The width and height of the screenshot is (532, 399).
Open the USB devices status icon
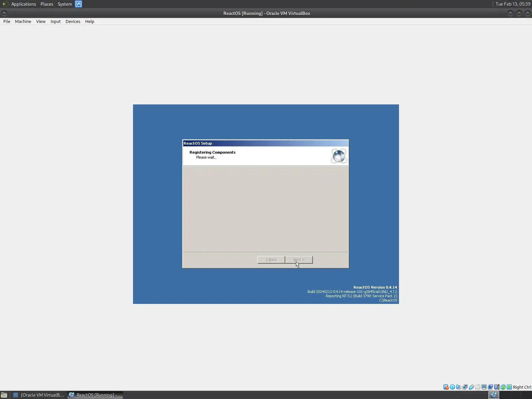coord(471,387)
